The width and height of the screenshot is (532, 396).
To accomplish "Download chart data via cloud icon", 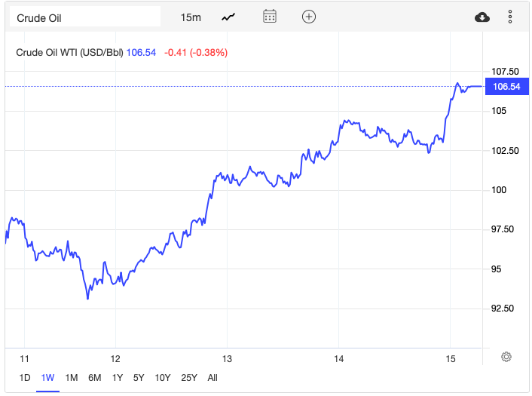I will coord(482,17).
